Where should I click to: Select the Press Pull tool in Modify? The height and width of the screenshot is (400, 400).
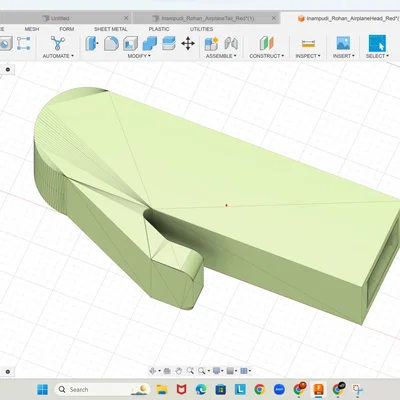91,44
